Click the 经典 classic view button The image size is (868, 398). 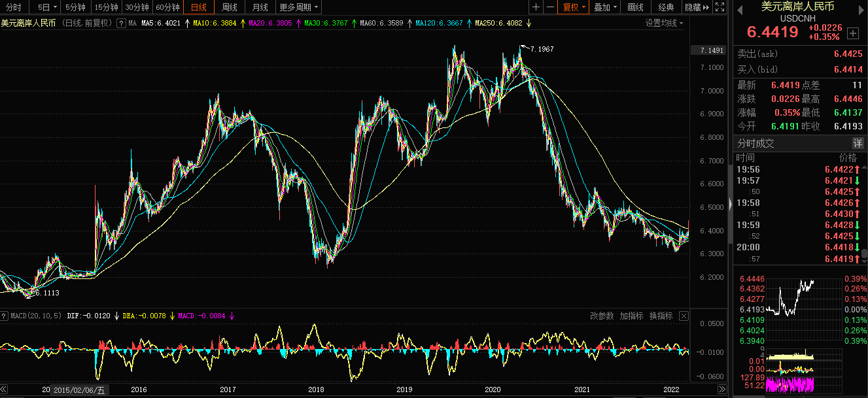click(x=666, y=7)
